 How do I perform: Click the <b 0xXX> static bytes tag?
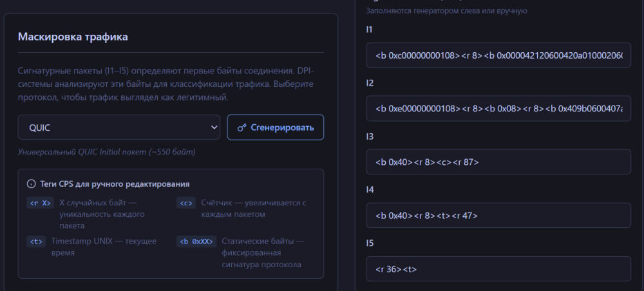coord(196,241)
